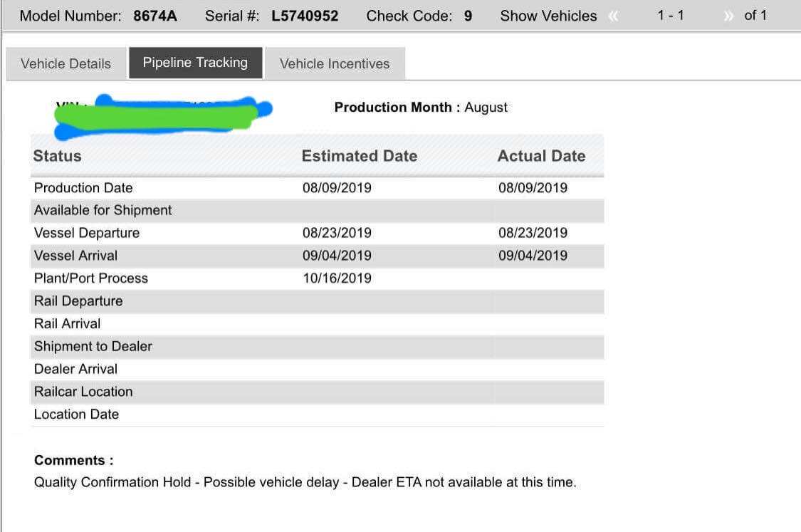Go to previous vehicle using double-left chevron

tap(614, 16)
